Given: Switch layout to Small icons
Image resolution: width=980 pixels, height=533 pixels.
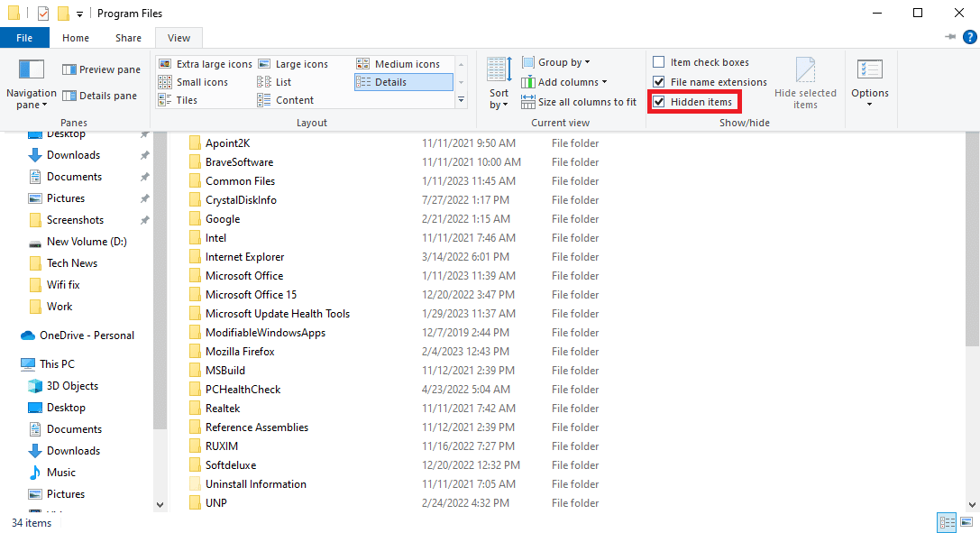Looking at the screenshot, I should (x=193, y=82).
